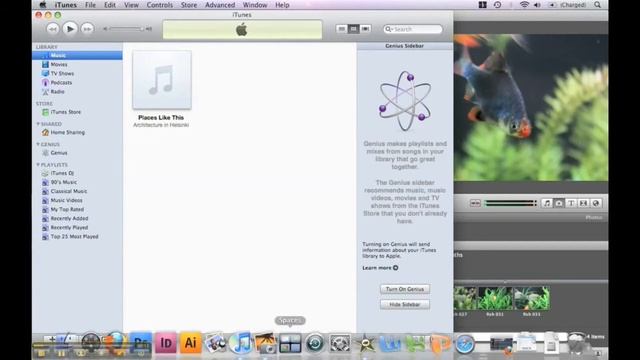Open the iTunes DJ playlist
The width and height of the screenshot is (640, 360).
(x=62, y=173)
